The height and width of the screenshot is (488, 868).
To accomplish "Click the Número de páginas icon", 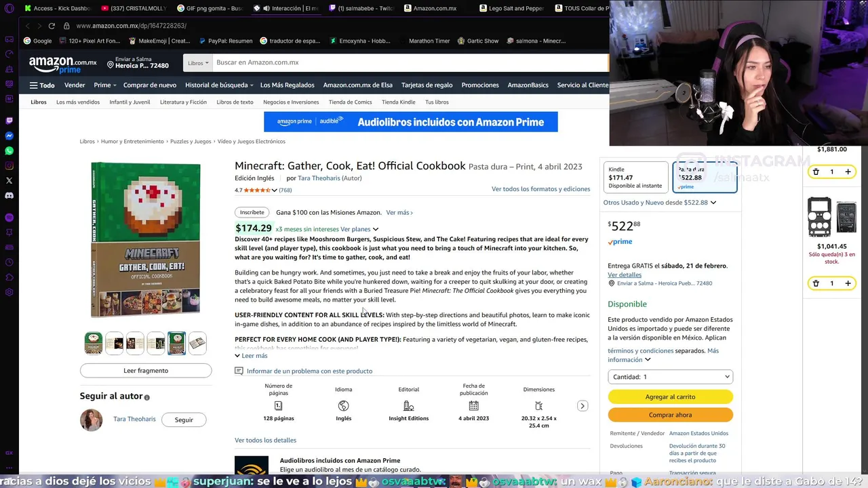I will click(x=278, y=406).
